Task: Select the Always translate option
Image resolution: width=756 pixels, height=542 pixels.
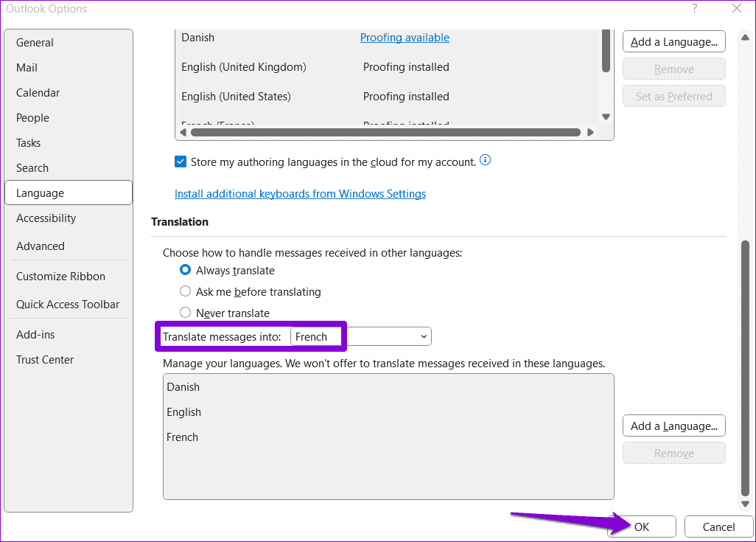Action: [185, 270]
